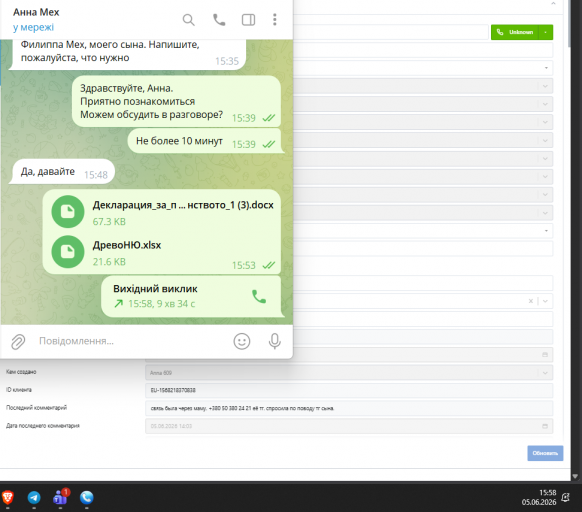Click the Последний комментарий label
This screenshot has width=582, height=512.
(36, 408)
